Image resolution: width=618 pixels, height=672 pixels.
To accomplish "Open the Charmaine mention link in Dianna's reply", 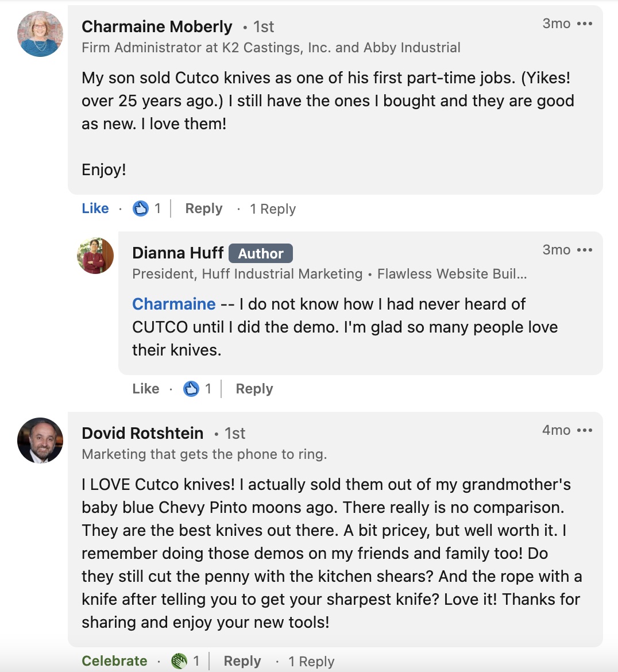I will point(173,304).
